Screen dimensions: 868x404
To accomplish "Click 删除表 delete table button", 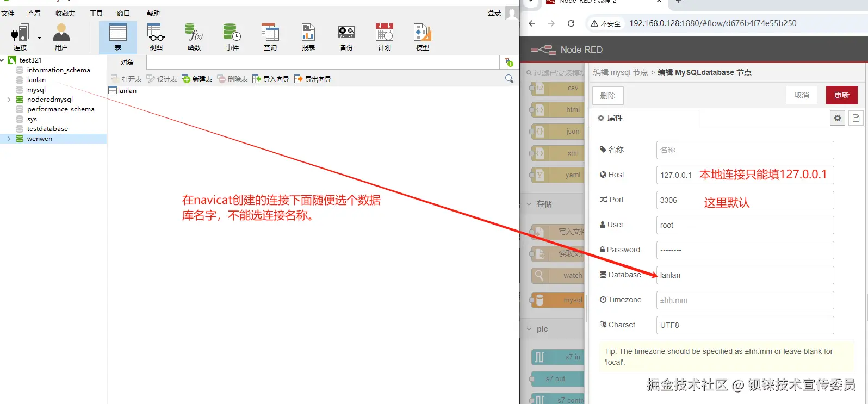I will tap(232, 79).
